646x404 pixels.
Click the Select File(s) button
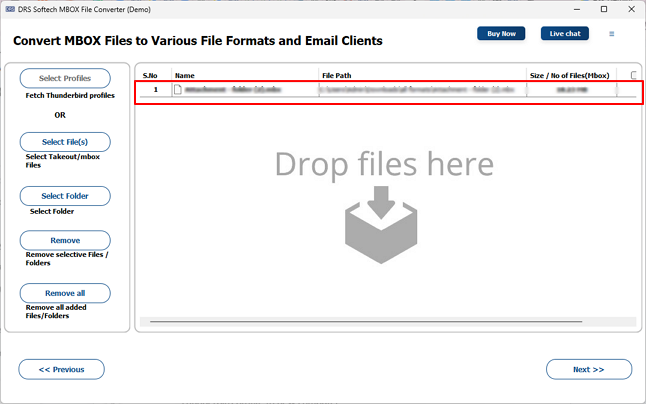point(65,142)
